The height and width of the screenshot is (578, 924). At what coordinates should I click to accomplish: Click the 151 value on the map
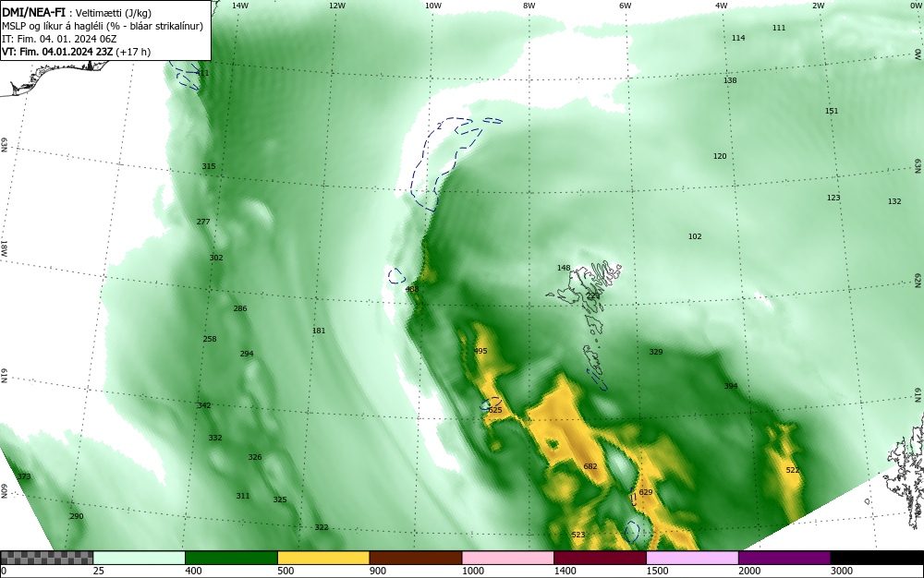click(x=832, y=111)
